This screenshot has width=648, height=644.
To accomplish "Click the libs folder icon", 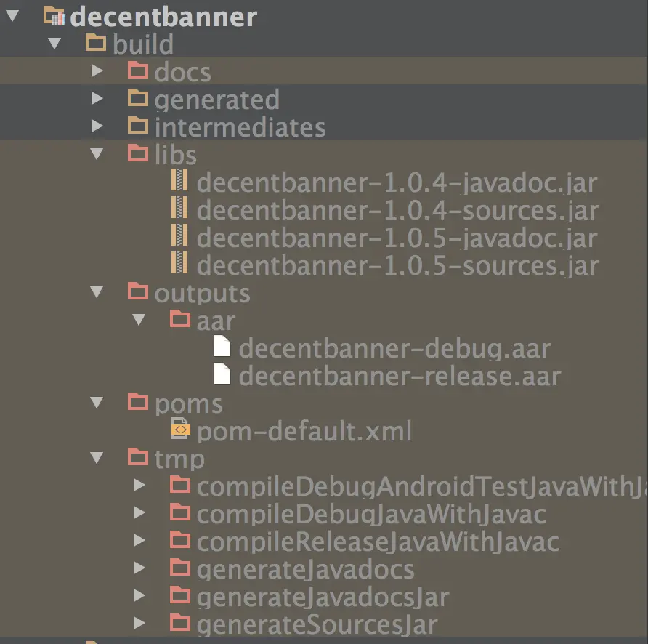I will pyautogui.click(x=138, y=153).
